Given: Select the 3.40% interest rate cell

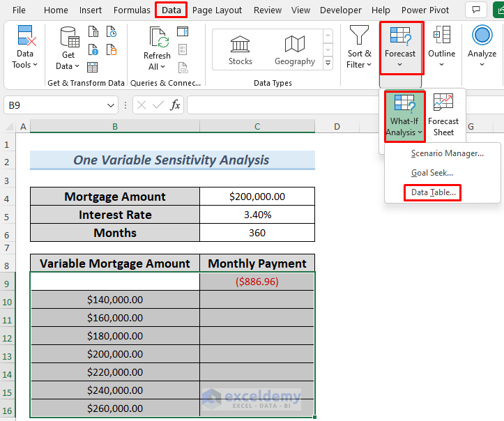Looking at the screenshot, I should tap(257, 215).
